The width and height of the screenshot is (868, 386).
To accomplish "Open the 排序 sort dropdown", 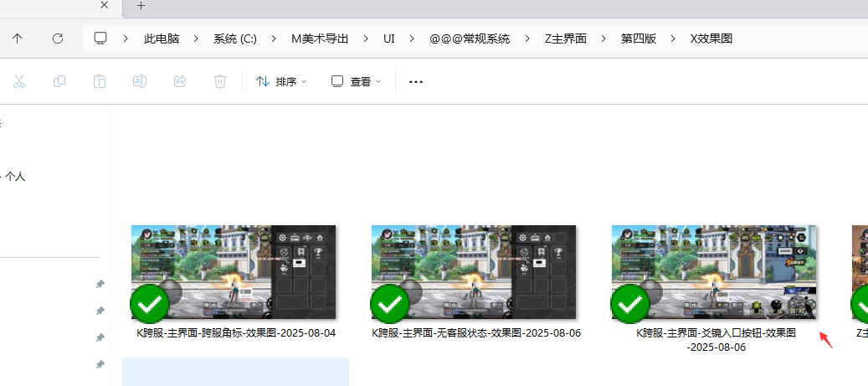I will (281, 81).
